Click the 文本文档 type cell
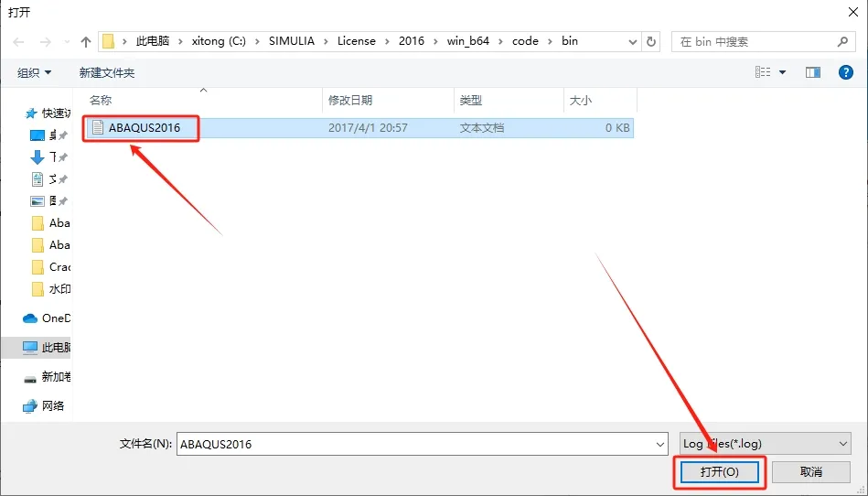 (x=482, y=128)
